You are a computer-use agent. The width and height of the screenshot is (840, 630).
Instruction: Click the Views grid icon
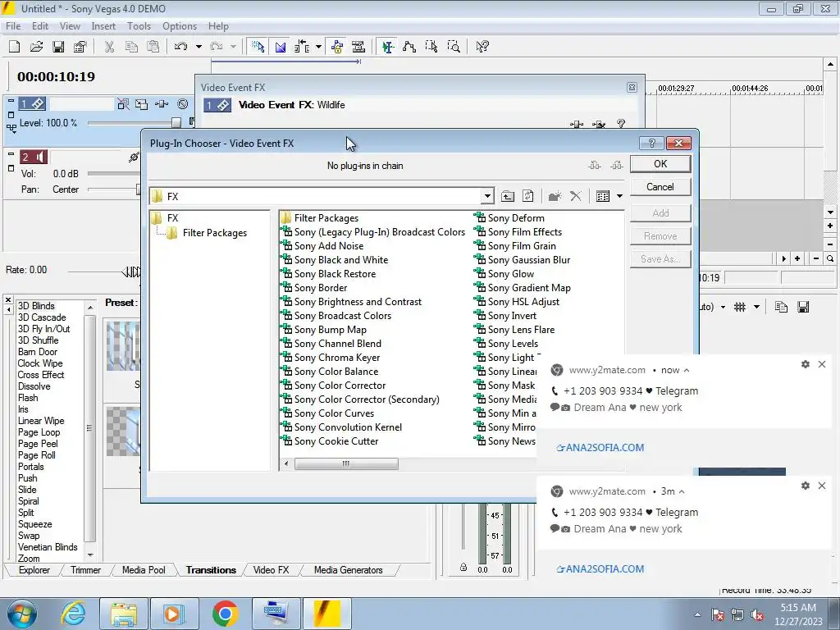[x=603, y=196]
